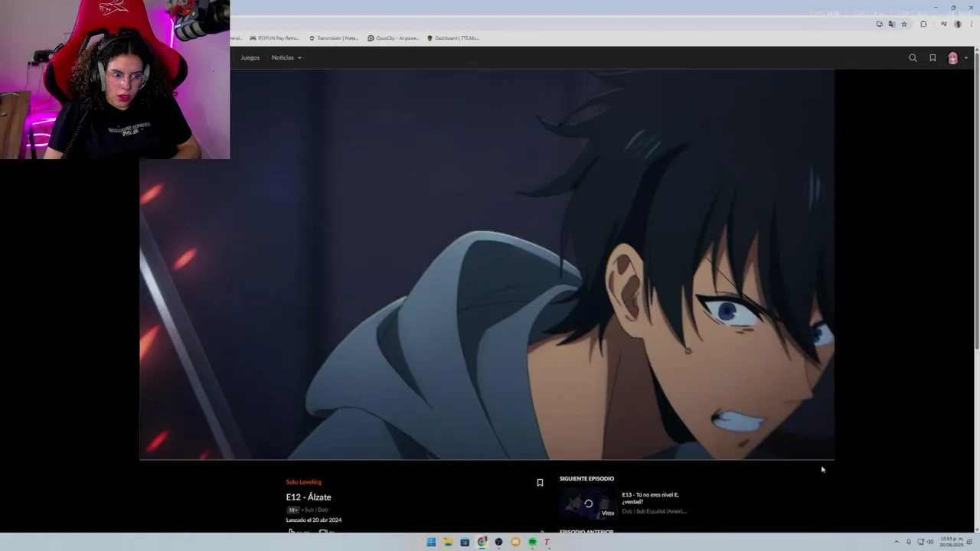Click the translate page icon in address bar
Image resolution: width=980 pixels, height=551 pixels.
tap(891, 24)
